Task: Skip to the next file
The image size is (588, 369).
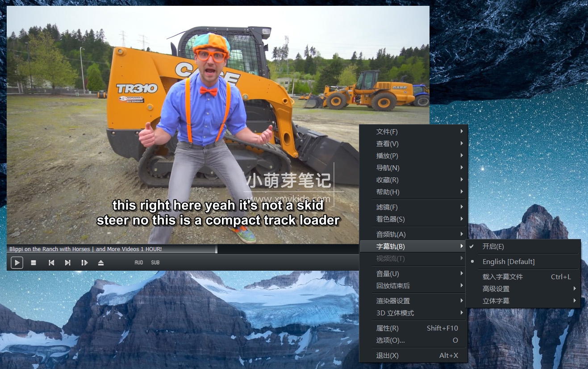Action: click(x=67, y=263)
